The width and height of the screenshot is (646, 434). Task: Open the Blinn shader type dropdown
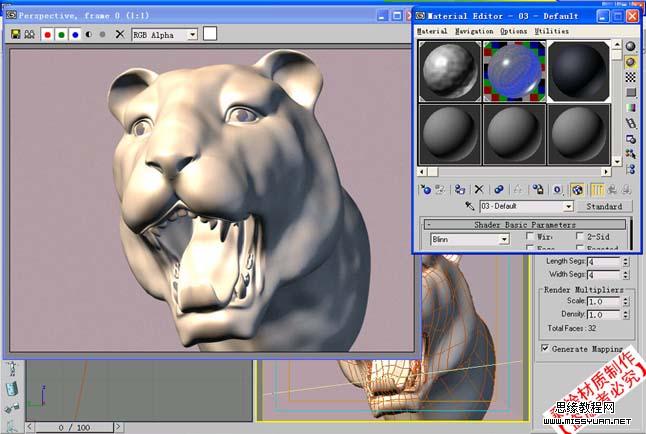coord(503,239)
